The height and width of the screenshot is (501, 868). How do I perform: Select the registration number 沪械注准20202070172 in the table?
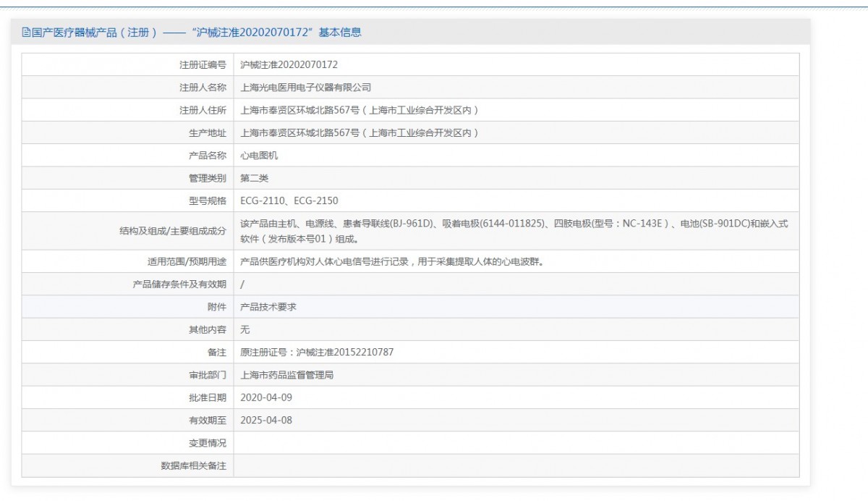(x=289, y=64)
